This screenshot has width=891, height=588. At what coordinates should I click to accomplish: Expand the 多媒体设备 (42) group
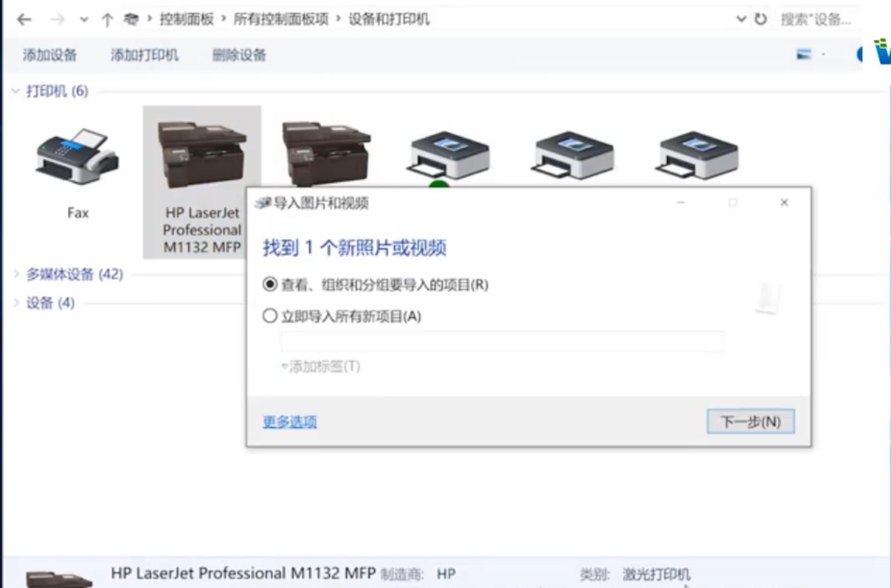pos(16,274)
